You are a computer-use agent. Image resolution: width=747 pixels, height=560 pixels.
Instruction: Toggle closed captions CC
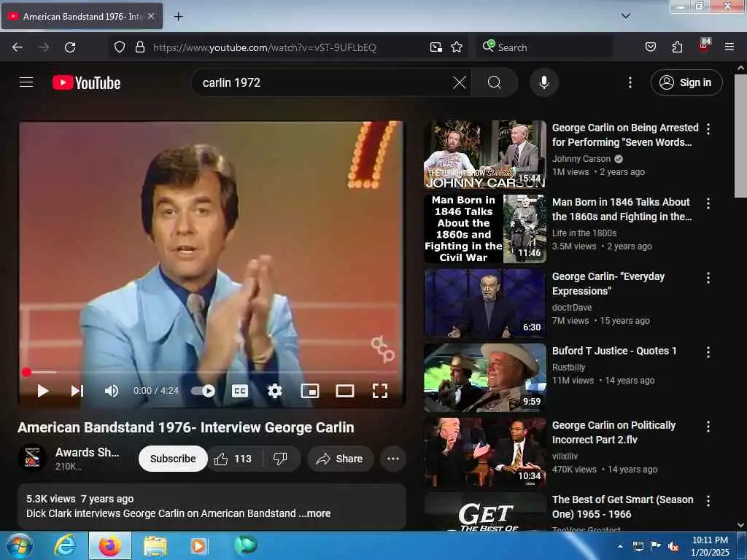(240, 391)
